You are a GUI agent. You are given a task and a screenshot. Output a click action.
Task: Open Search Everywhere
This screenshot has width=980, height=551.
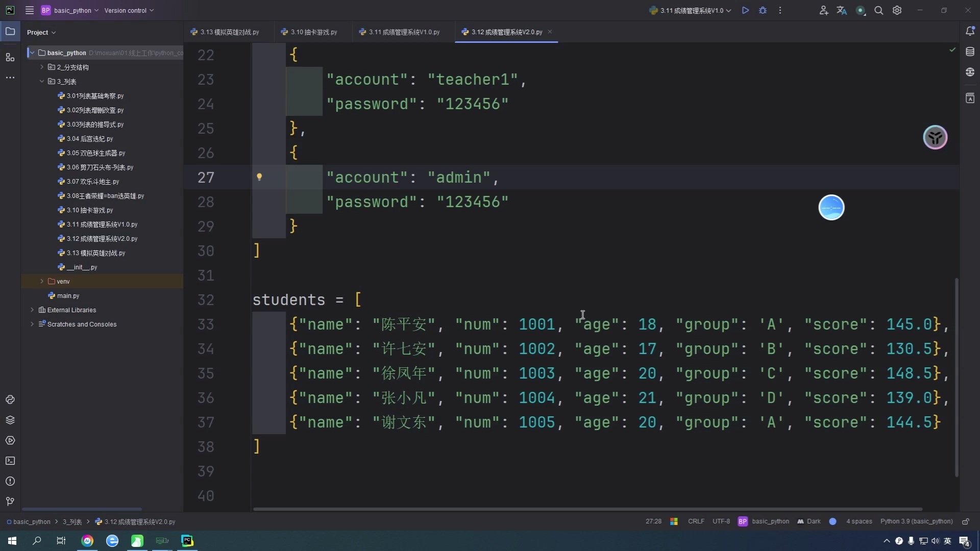pos(879,10)
